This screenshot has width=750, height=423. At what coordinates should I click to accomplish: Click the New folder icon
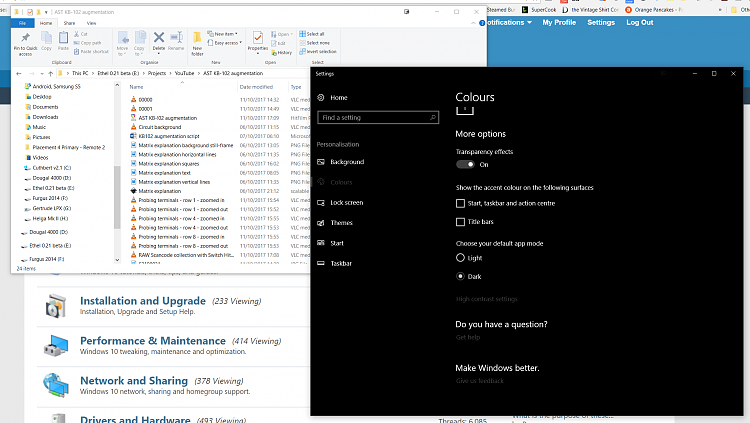197,38
